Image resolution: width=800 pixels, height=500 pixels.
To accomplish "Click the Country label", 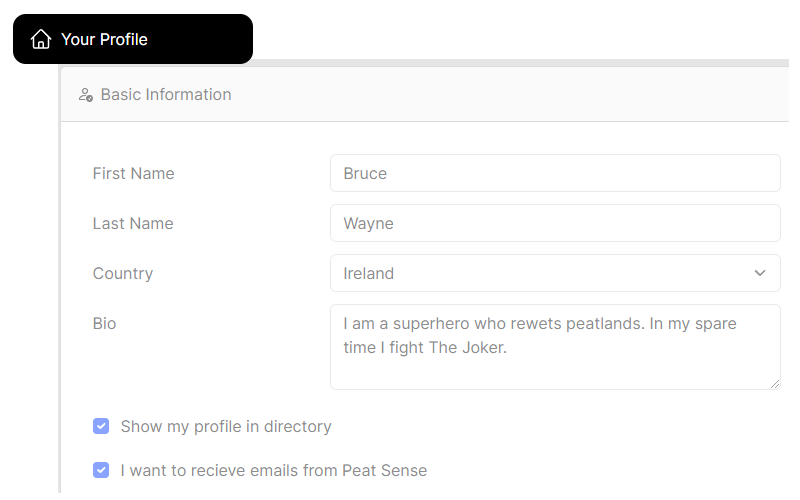I will (x=122, y=273).
